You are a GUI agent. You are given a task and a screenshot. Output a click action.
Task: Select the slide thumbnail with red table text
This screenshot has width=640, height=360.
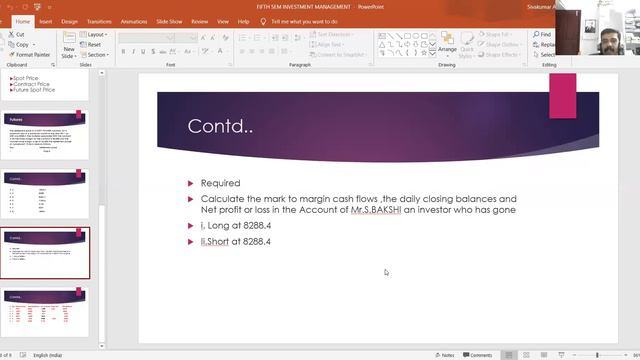click(45, 312)
